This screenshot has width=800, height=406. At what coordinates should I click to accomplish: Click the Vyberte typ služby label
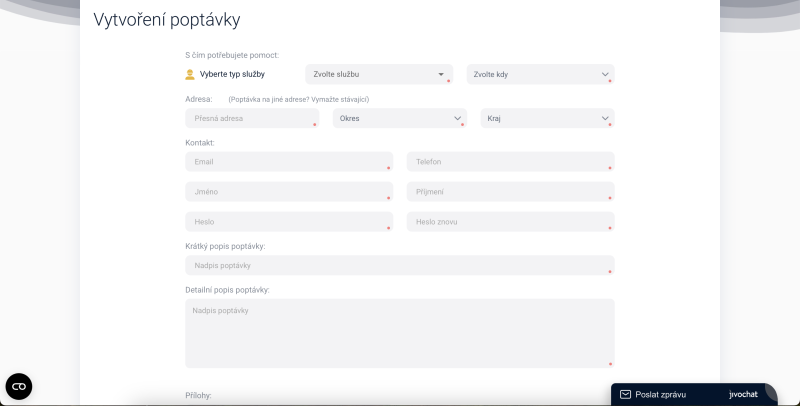click(232, 74)
